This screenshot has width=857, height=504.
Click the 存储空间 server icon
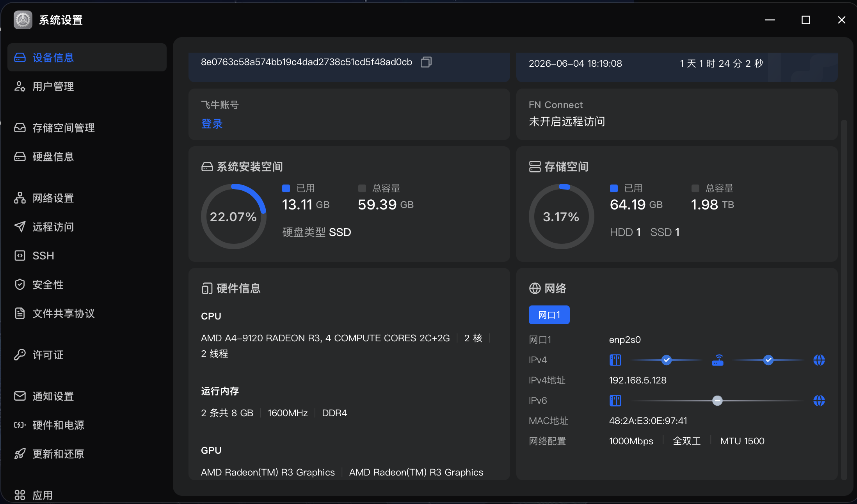(x=535, y=167)
